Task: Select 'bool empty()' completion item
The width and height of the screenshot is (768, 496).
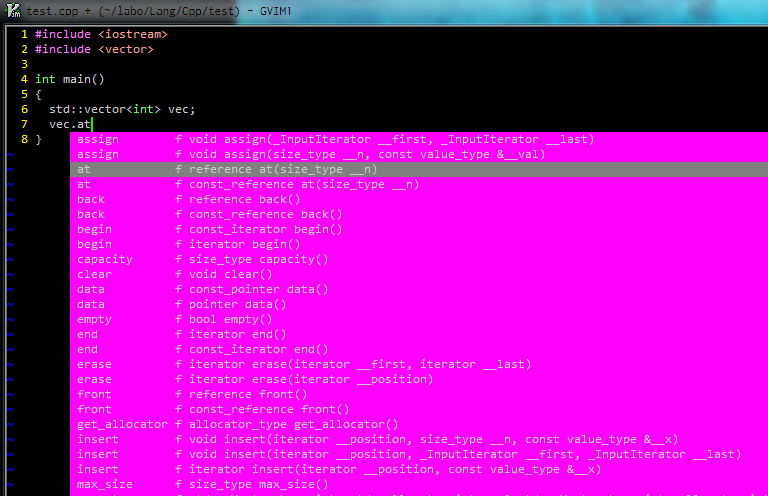Action: [x=419, y=319]
